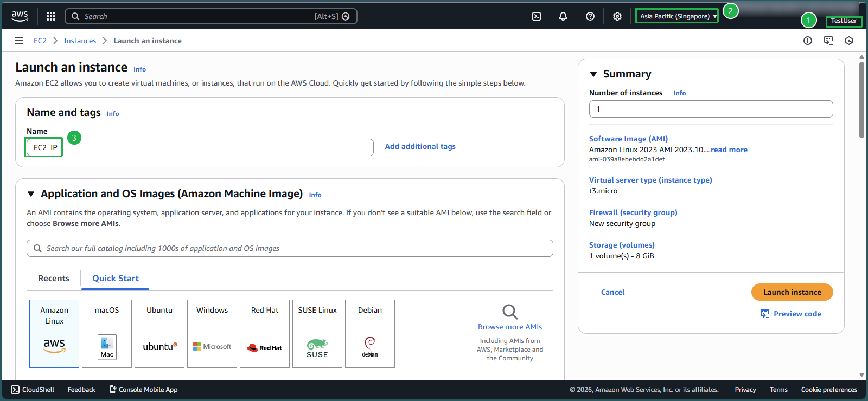Switch to the Recents tab

(x=54, y=279)
